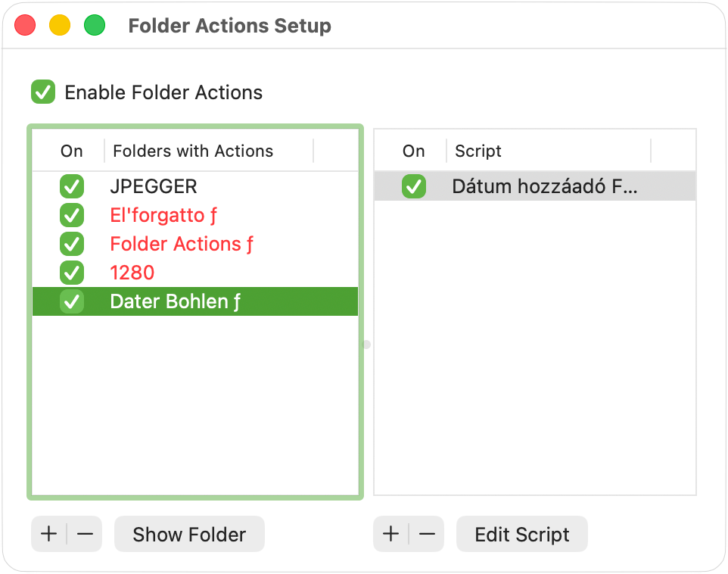Disable the El'forgatto folder action checkbox
The height and width of the screenshot is (574, 728).
click(72, 215)
